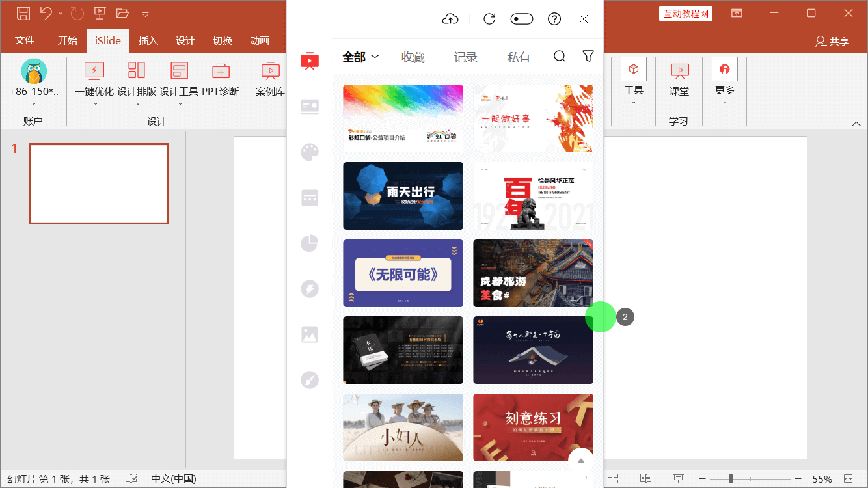Click spell check icon in status bar
The width and height of the screenshot is (868, 488).
[x=131, y=479]
